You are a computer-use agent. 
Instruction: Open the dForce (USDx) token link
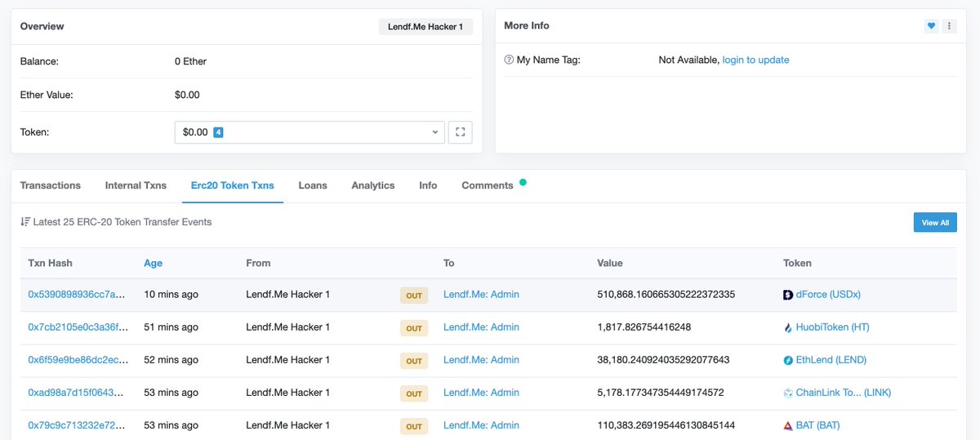828,294
